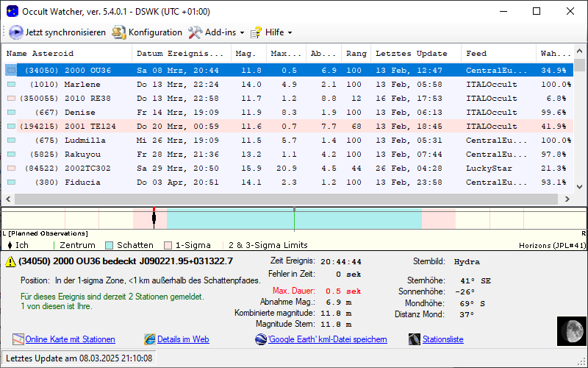Viewport: 588px width, 368px height.
Task: Click the Jetzt synchronisieren sync icon
Action: 16,32
